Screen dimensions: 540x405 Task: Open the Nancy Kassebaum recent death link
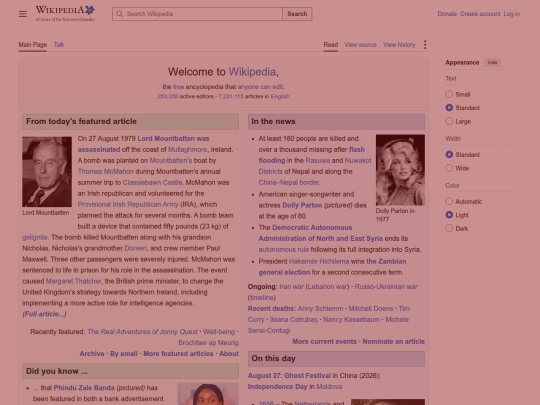pyautogui.click(x=351, y=320)
